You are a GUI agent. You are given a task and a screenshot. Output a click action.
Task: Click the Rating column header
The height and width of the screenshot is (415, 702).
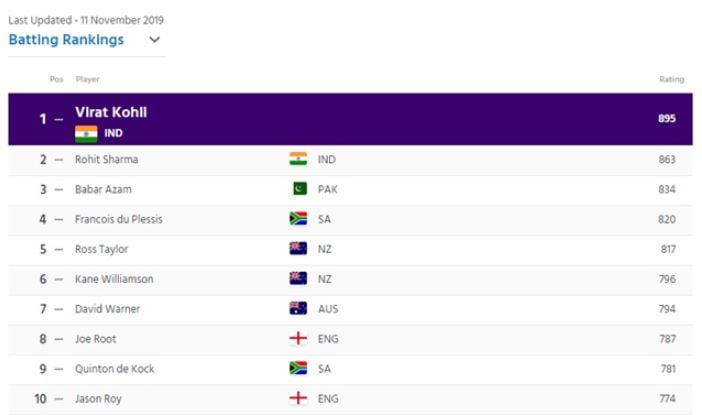coord(671,79)
